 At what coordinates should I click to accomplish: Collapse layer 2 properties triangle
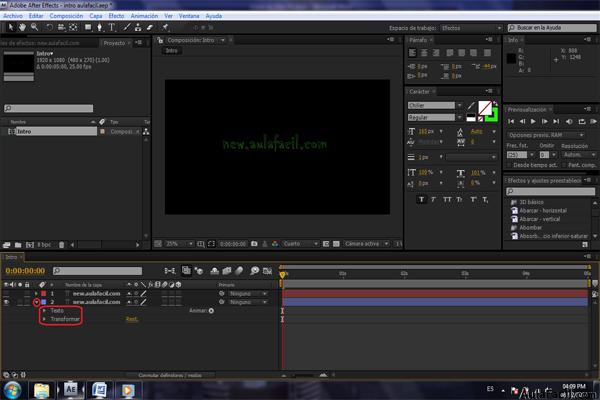36,302
